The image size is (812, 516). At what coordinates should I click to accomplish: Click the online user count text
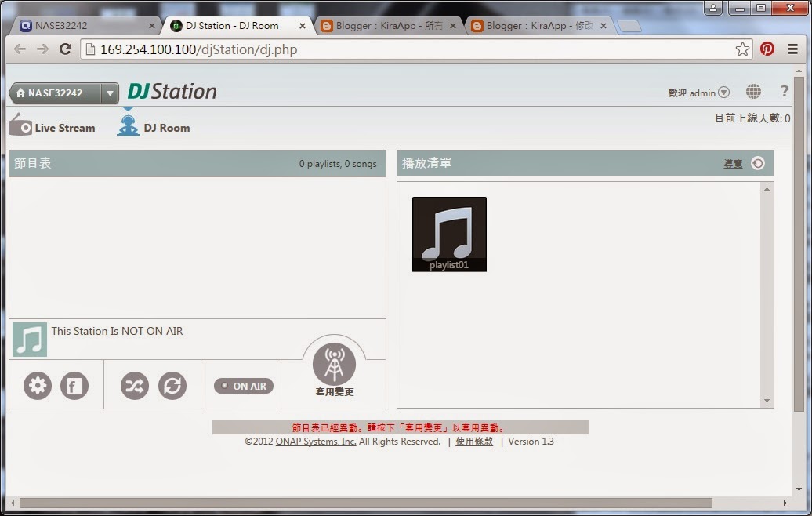tap(752, 118)
